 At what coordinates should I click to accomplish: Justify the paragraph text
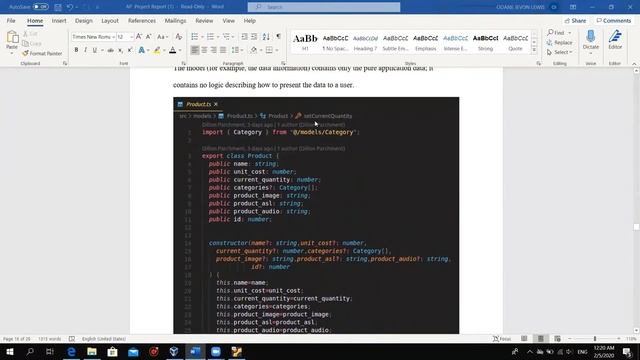click(x=223, y=50)
